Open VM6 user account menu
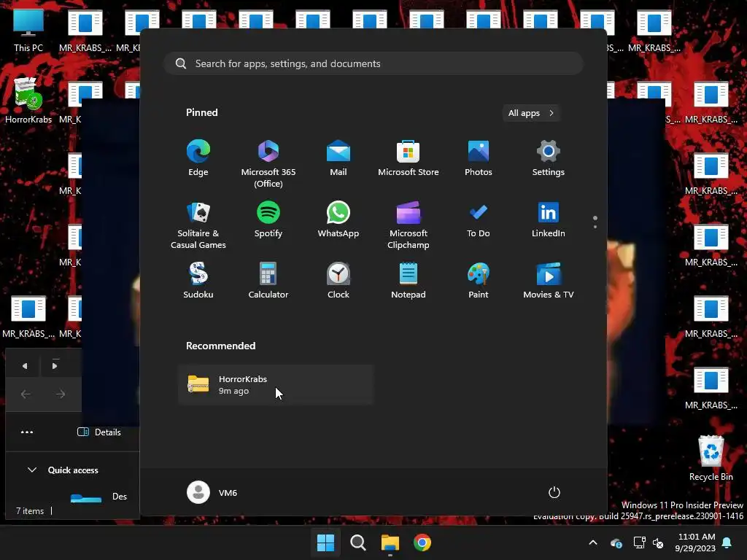The height and width of the screenshot is (560, 747). click(212, 492)
